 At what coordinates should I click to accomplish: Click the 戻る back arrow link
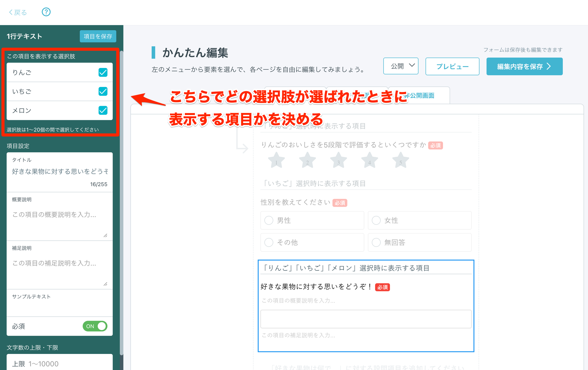(18, 12)
